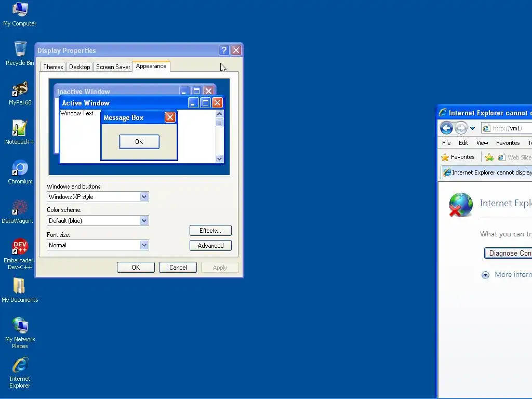The height and width of the screenshot is (399, 532).
Task: Click the Web Slice icon in Internet Explorer
Action: pos(501,157)
